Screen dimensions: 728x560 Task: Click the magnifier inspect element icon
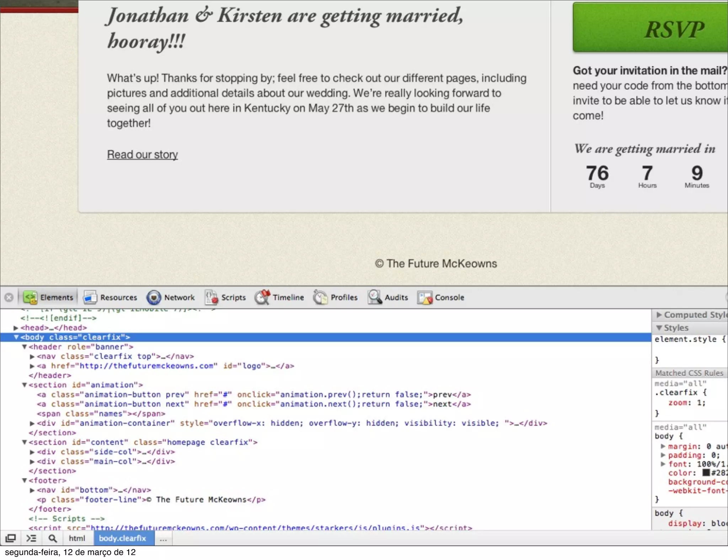[x=53, y=538]
